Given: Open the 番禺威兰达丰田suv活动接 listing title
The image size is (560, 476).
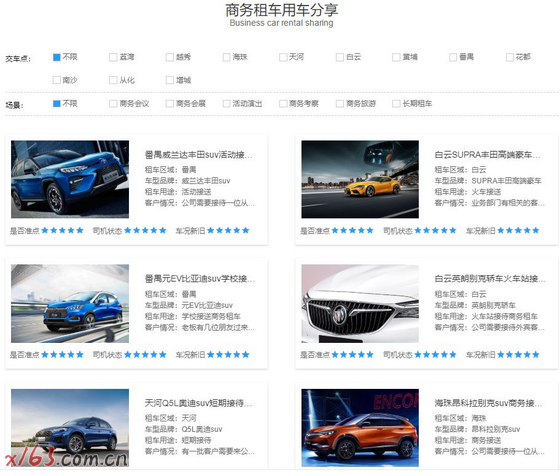Looking at the screenshot, I should point(199,155).
